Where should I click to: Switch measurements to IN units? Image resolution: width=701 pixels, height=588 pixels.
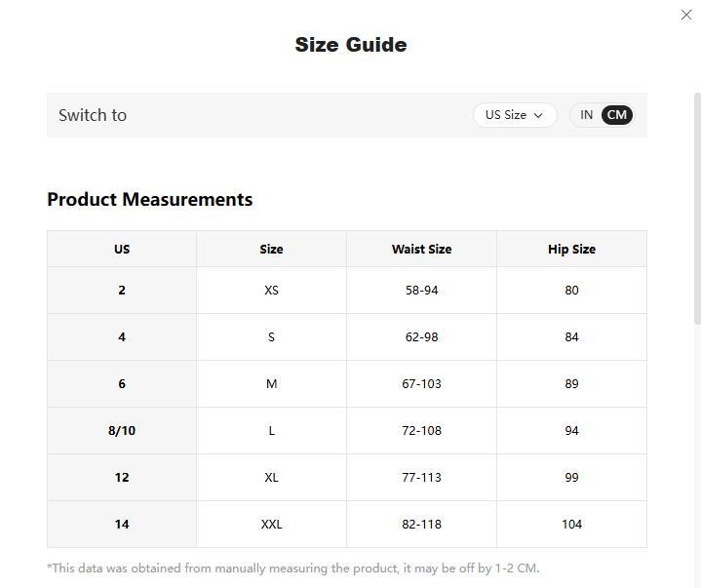click(587, 115)
